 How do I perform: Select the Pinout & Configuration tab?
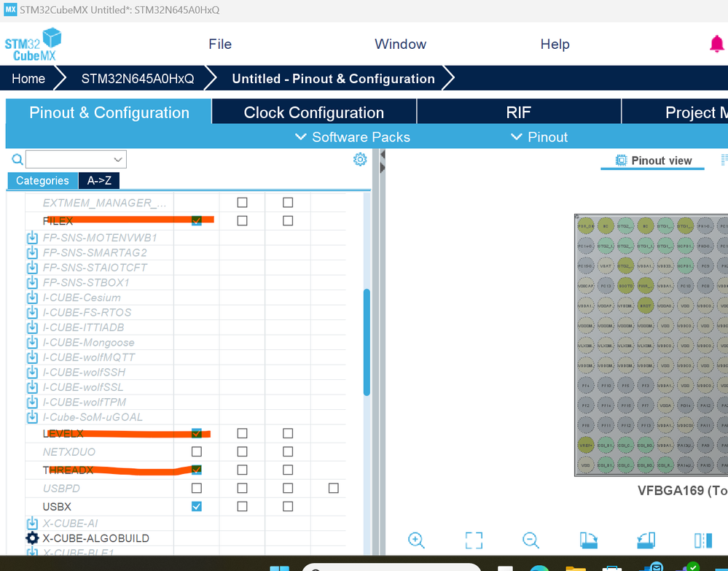click(x=109, y=112)
